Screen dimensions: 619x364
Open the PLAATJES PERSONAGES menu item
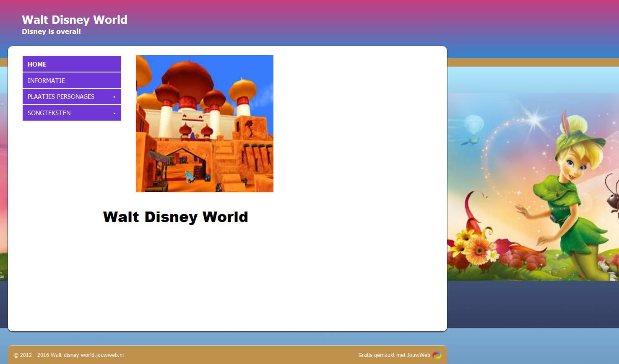pyautogui.click(x=72, y=97)
